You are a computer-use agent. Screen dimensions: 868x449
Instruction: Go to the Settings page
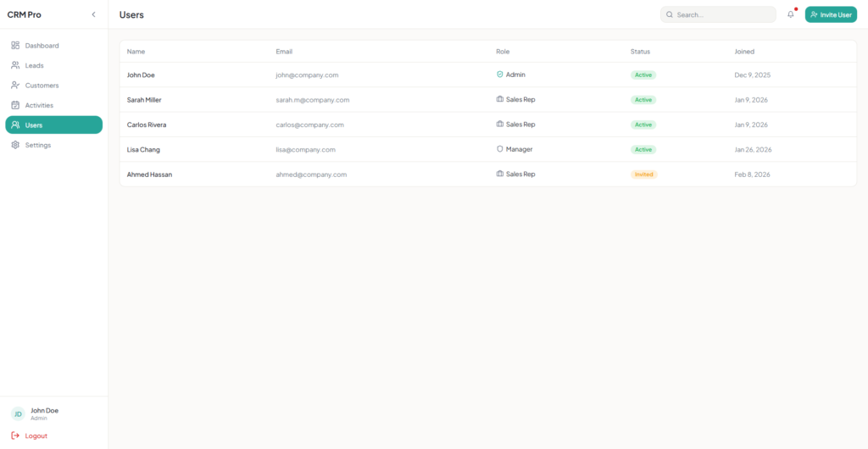tap(38, 145)
